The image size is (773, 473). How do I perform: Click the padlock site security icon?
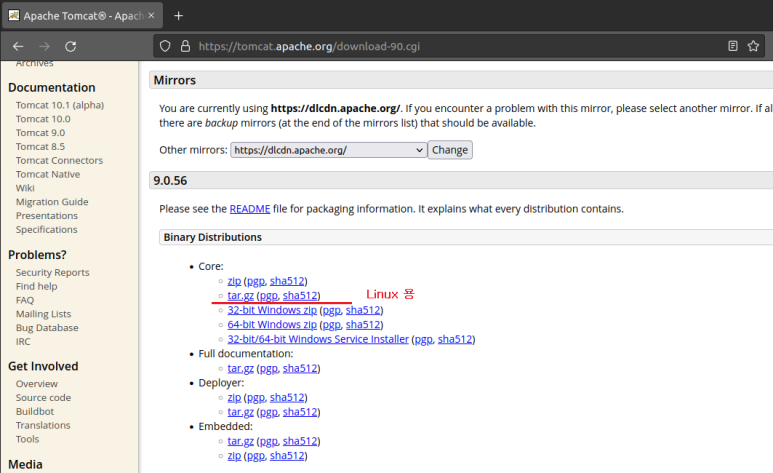185,46
